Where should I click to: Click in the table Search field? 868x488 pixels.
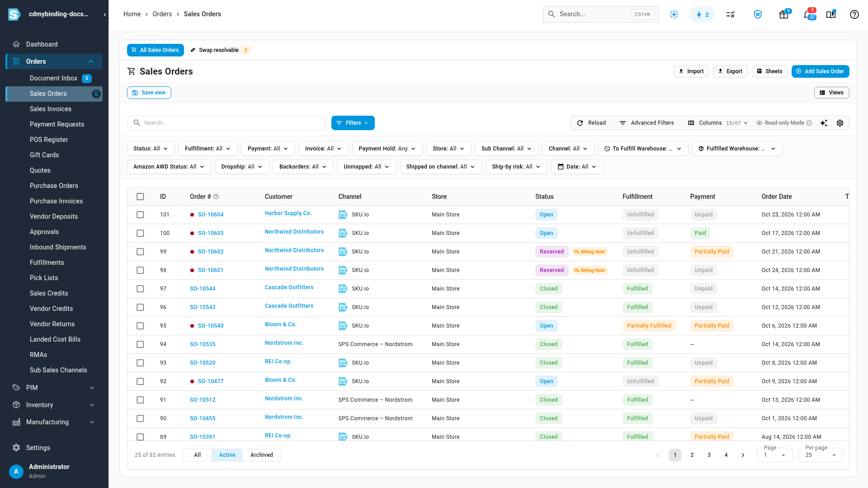(226, 123)
